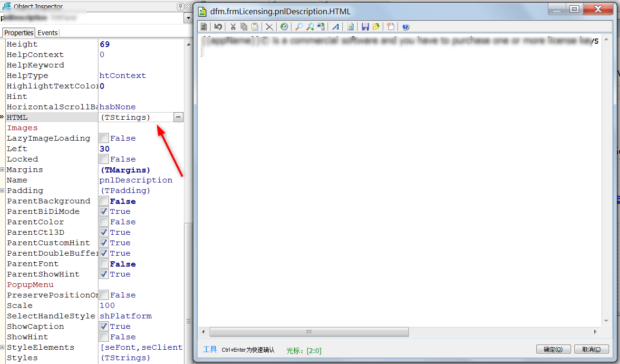Screen dimensions: 620x364
Task: Click the 确定(O) confirm button
Action: coord(552,349)
